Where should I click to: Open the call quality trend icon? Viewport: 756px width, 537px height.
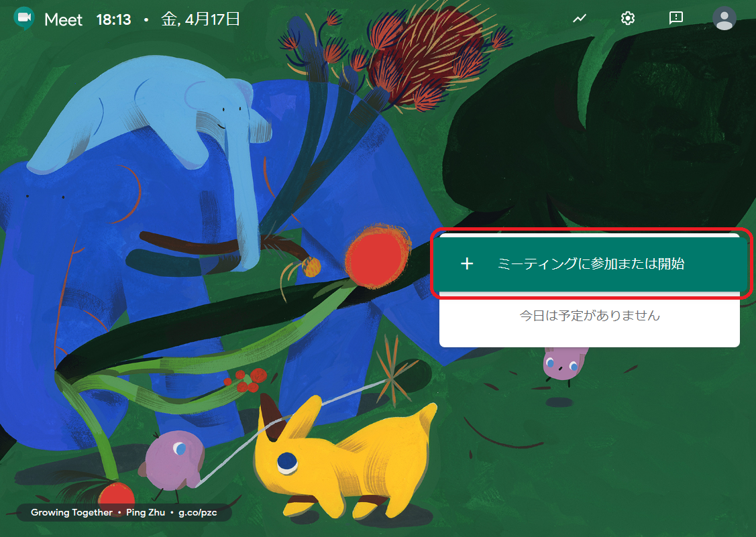tap(580, 18)
